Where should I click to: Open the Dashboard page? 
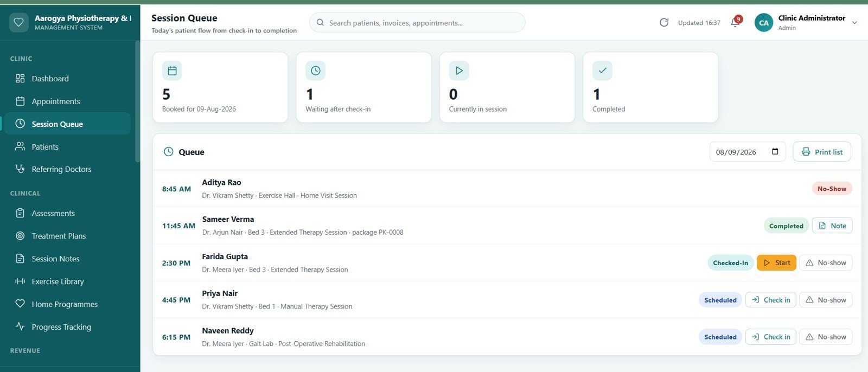[68, 79]
